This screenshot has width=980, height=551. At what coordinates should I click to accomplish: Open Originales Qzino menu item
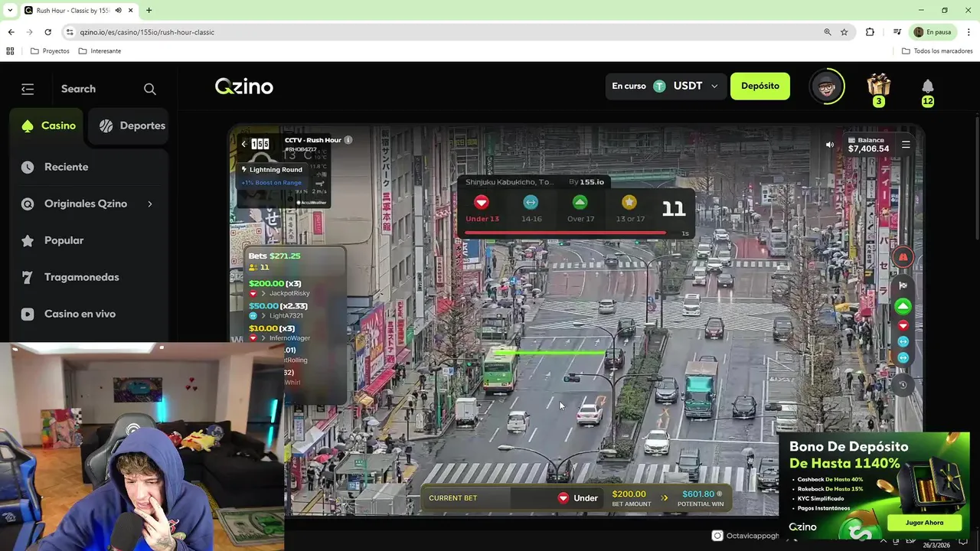pos(86,204)
